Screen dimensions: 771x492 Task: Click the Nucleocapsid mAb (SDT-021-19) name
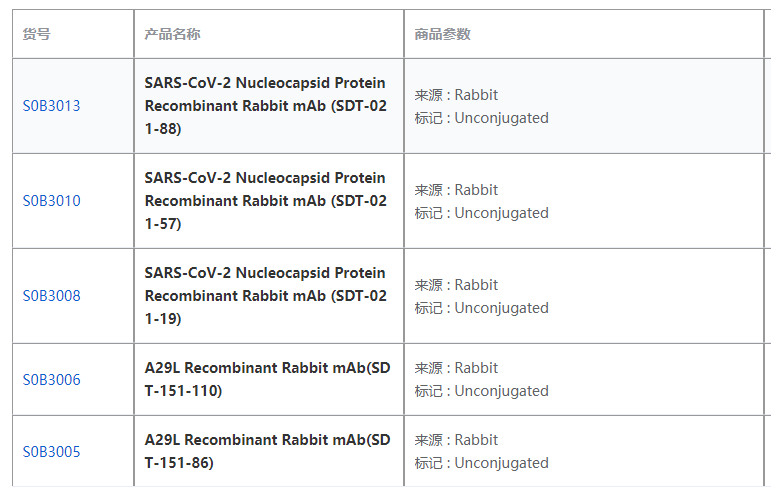click(x=265, y=296)
